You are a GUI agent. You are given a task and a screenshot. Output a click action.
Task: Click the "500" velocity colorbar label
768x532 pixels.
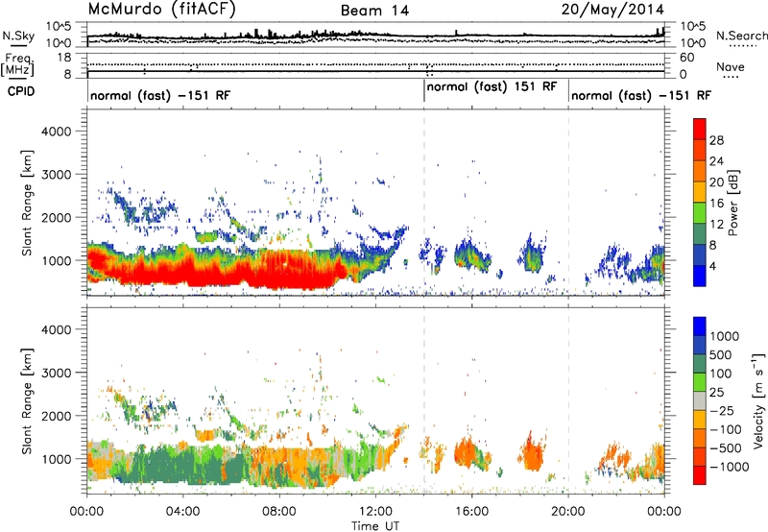[x=721, y=355]
